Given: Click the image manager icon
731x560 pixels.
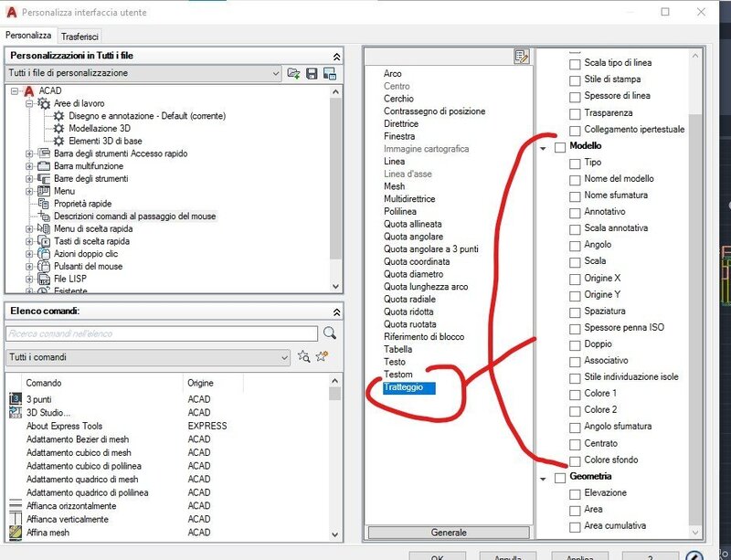Looking at the screenshot, I should click(x=330, y=73).
